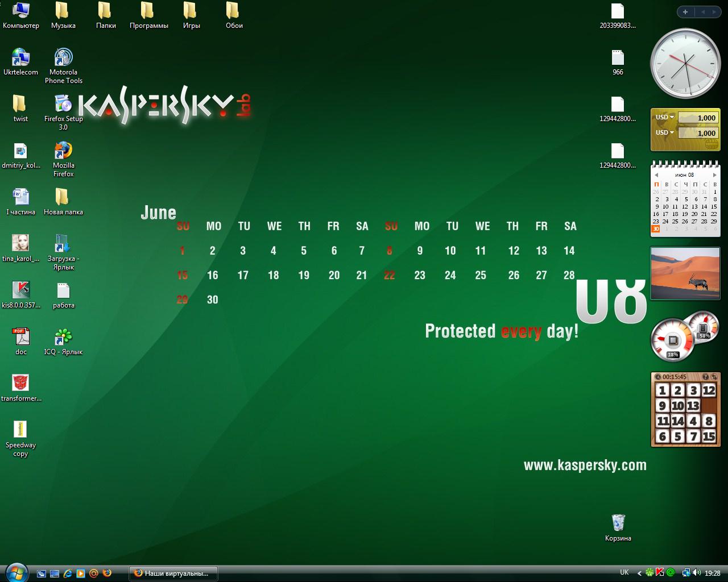Click puzzle tile 15
Image resolution: width=728 pixels, height=582 pixels.
(708, 436)
